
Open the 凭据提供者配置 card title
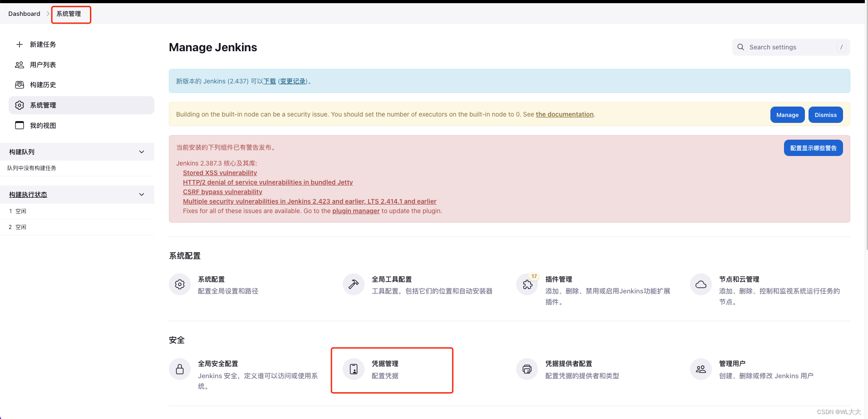[x=568, y=364]
